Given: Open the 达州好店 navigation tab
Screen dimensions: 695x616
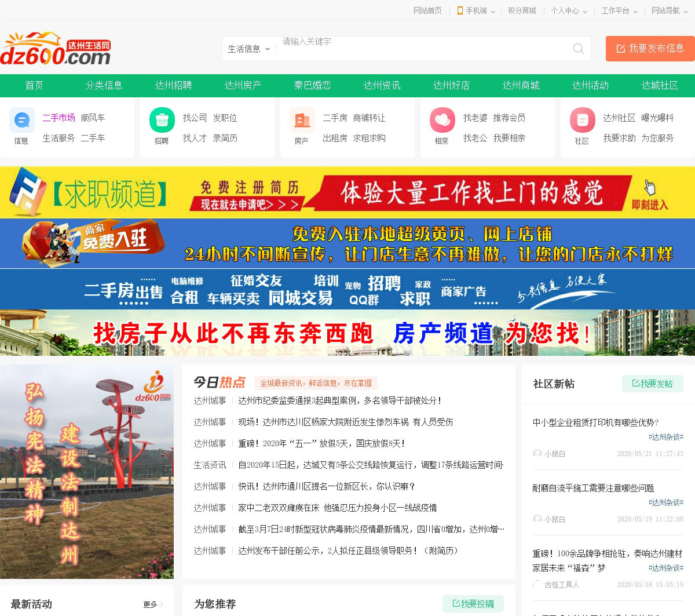Looking at the screenshot, I should tap(451, 85).
